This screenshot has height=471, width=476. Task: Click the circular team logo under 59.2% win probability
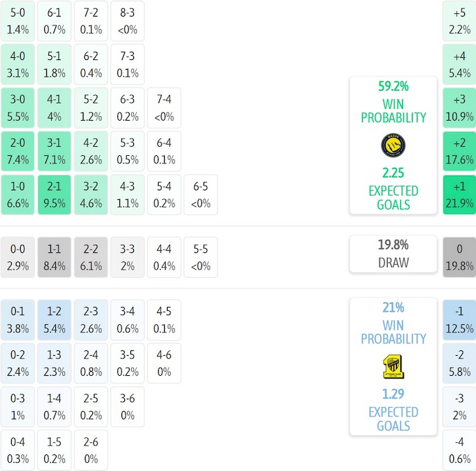point(393,145)
